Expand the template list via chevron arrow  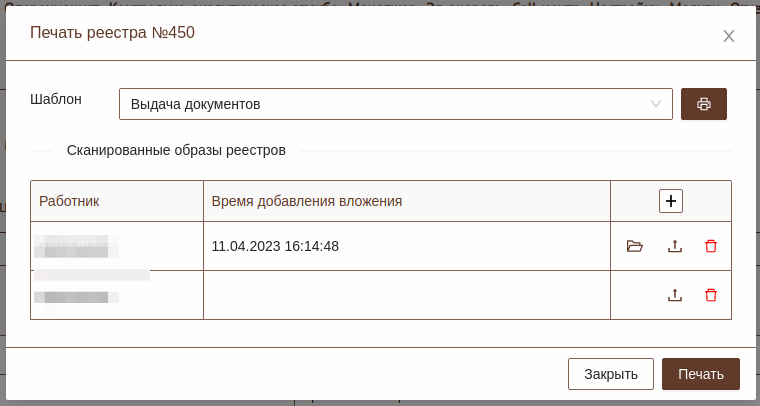(x=656, y=104)
